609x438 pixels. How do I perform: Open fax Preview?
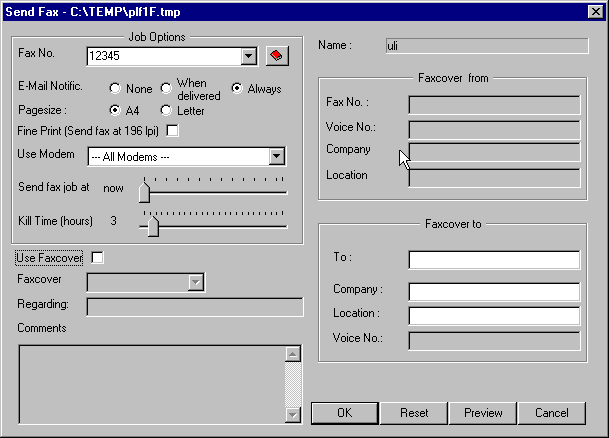pyautogui.click(x=483, y=413)
